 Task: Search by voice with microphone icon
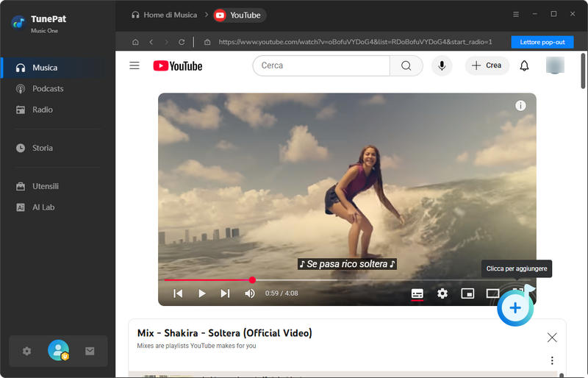point(442,65)
